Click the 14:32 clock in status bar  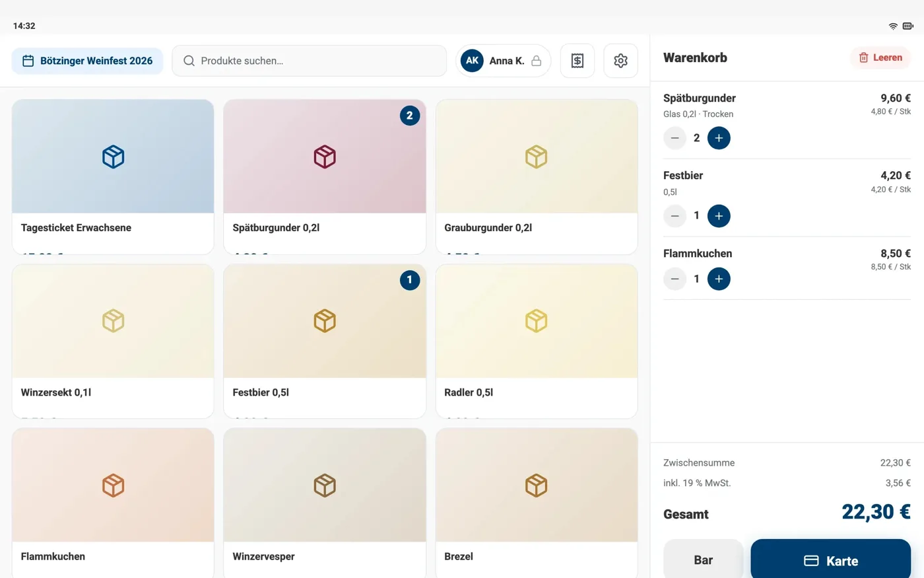[x=24, y=26]
